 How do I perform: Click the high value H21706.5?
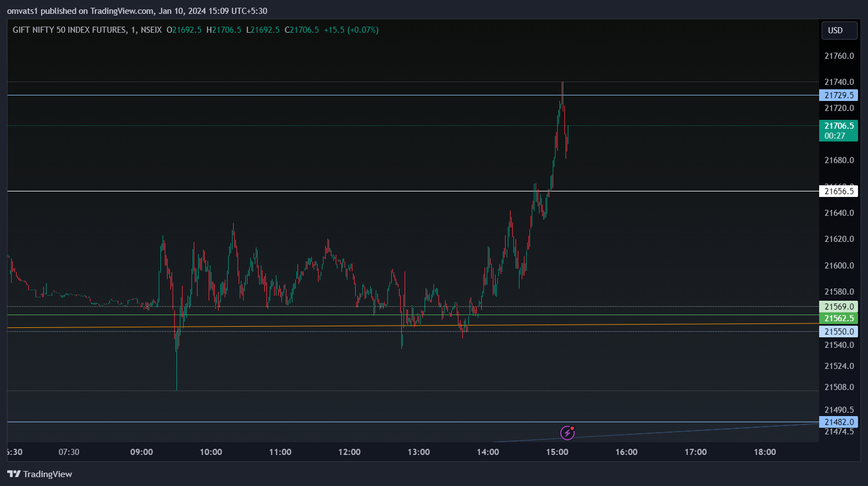(x=224, y=30)
